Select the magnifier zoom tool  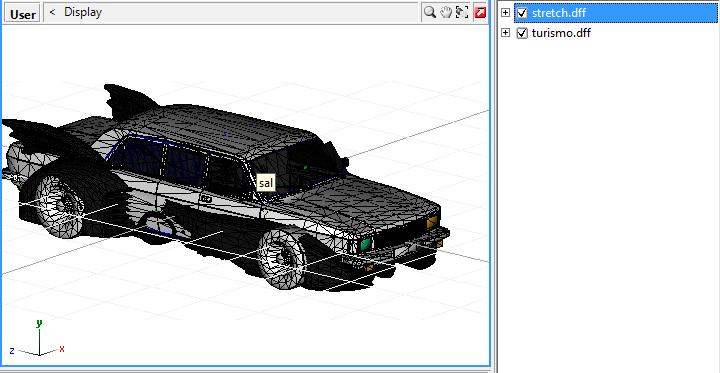point(429,12)
